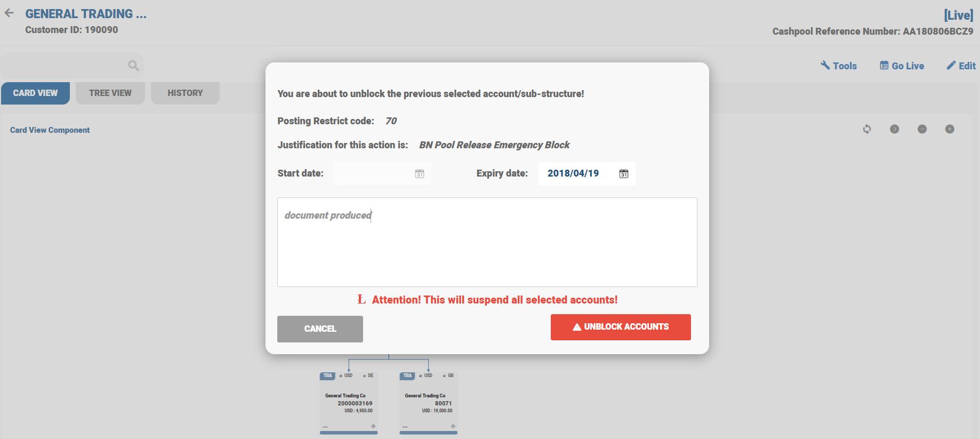Open the Start date calendar picker
This screenshot has width=980, height=439.
pos(420,174)
